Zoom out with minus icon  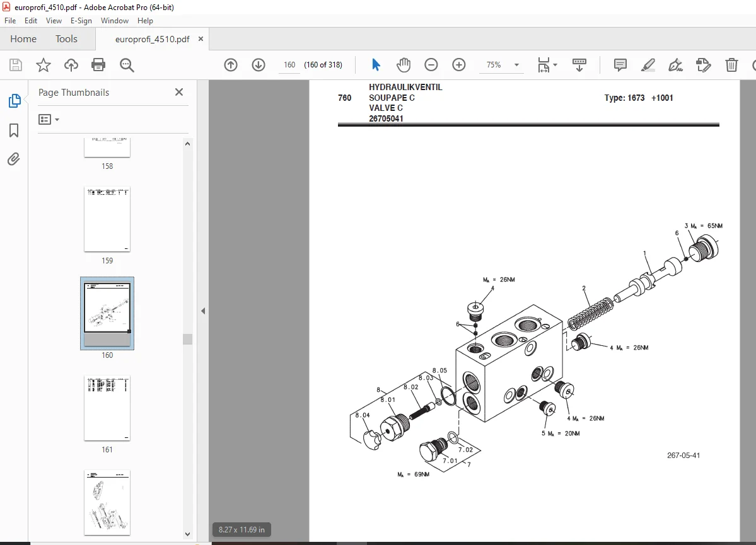pyautogui.click(x=431, y=64)
